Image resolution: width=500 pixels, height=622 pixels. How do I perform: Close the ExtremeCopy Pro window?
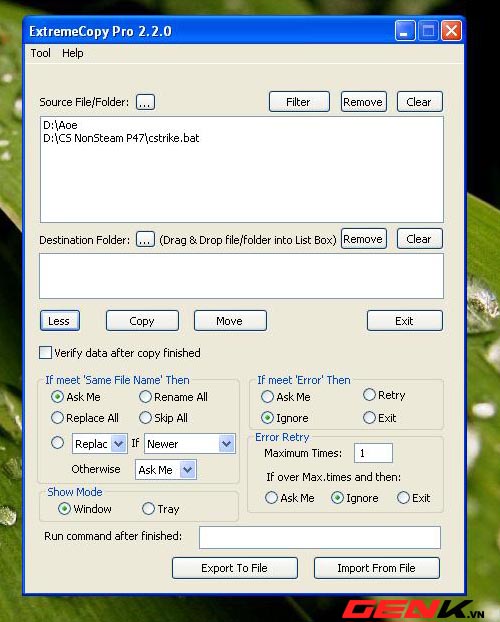[452, 31]
